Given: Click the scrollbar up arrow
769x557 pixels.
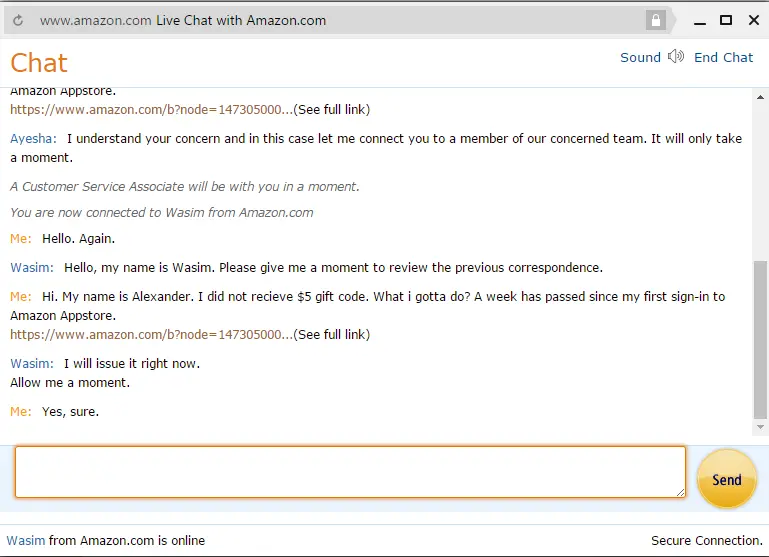Looking at the screenshot, I should pos(760,98).
